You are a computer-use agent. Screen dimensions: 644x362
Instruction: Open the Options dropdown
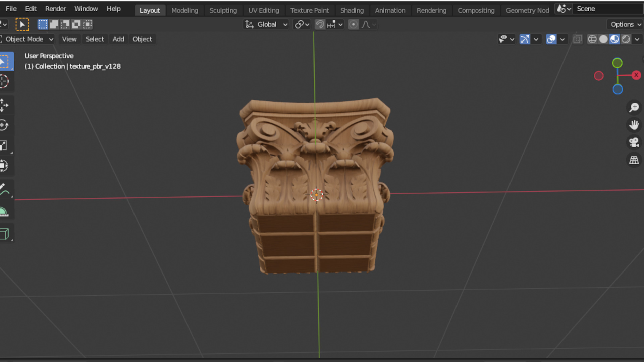625,24
